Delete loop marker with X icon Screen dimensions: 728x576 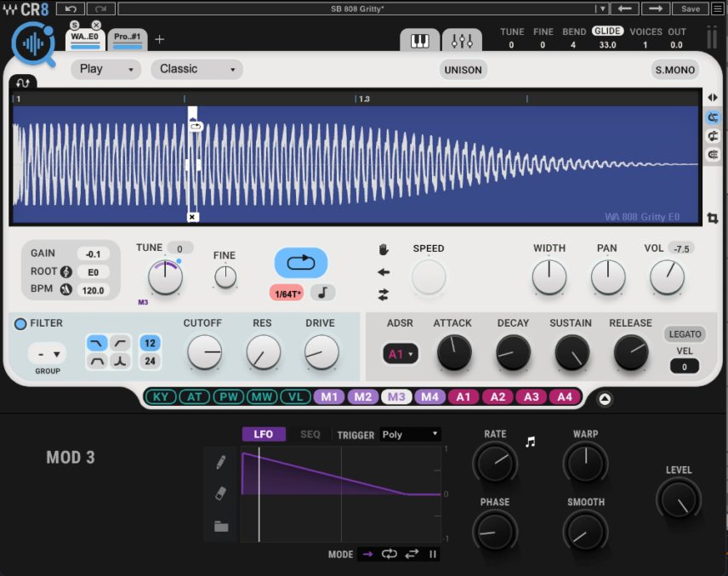pyautogui.click(x=192, y=217)
